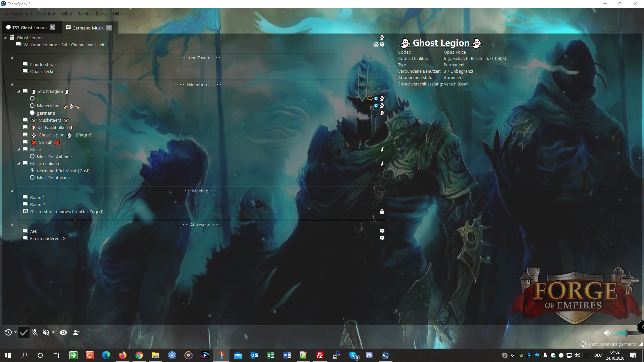Viewport: 644px width, 362px height.
Task: Collapse the Meeting spacer section
Action: coord(12,191)
